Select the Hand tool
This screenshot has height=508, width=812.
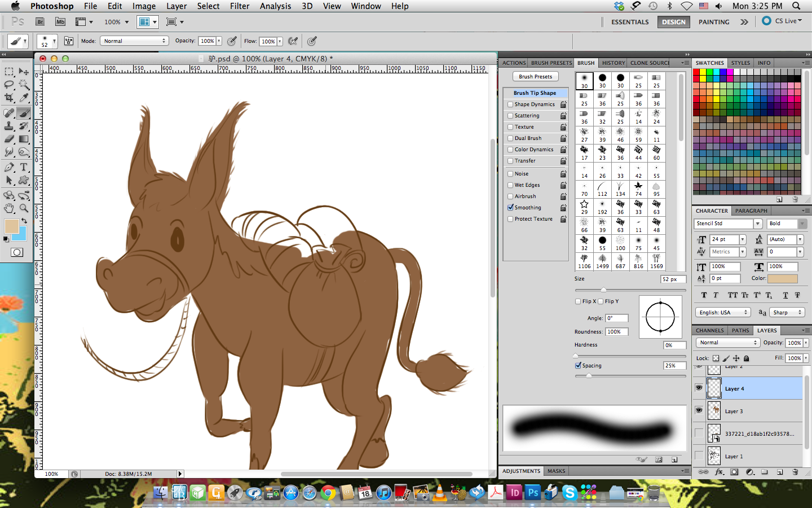pyautogui.click(x=9, y=208)
